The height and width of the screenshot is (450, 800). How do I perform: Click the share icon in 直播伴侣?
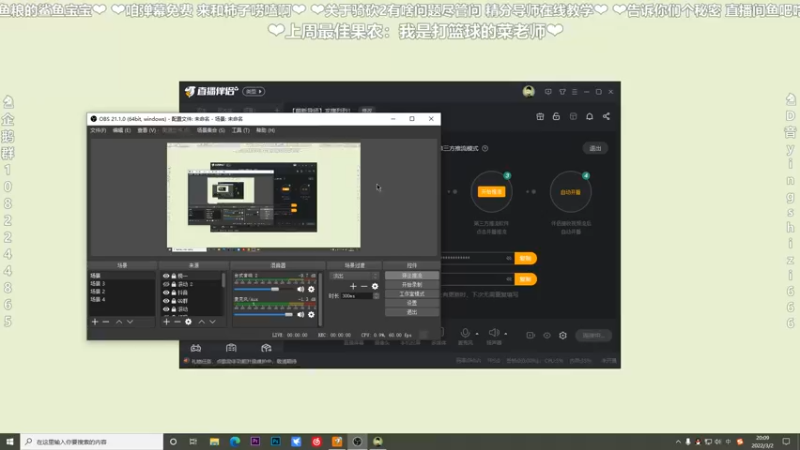(x=606, y=116)
